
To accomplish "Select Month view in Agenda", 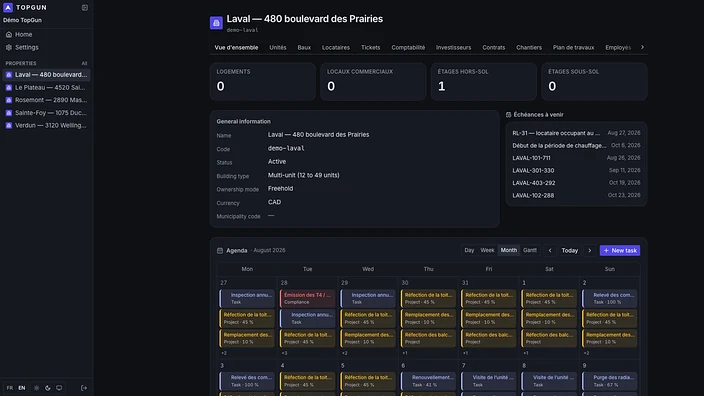I will pos(509,250).
